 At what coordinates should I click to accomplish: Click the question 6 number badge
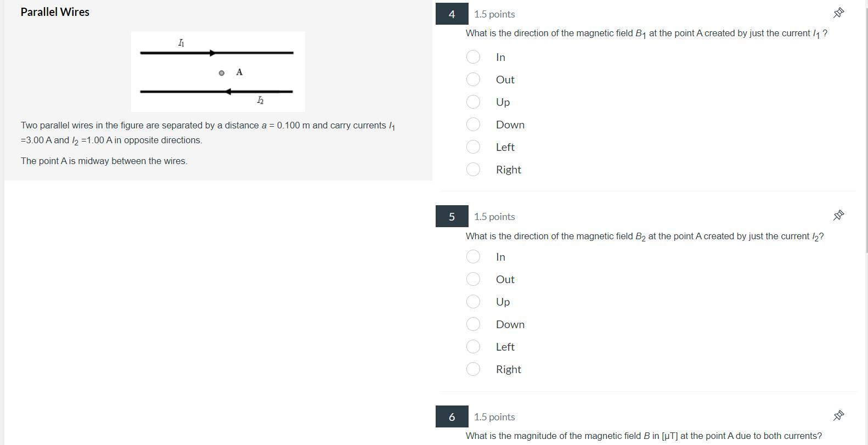(x=452, y=416)
